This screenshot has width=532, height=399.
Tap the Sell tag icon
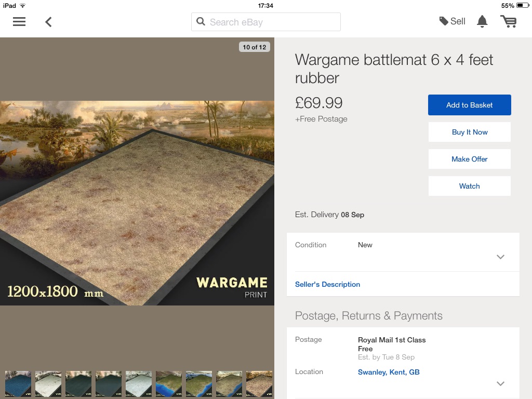coord(444,21)
